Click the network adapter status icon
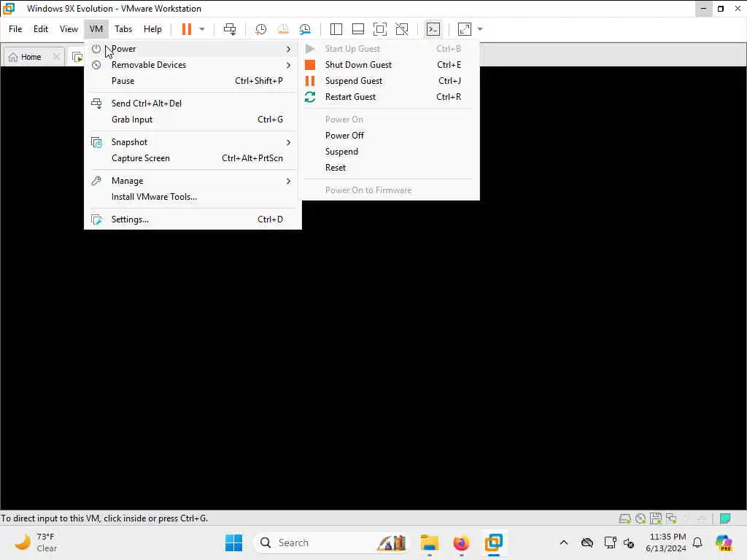 click(672, 518)
